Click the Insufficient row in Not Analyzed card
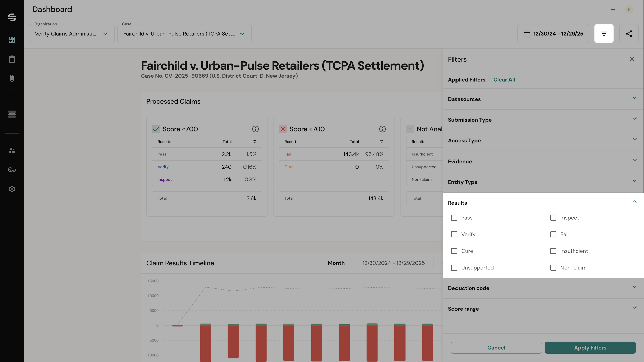Viewport: 644px width, 362px height. [x=424, y=154]
